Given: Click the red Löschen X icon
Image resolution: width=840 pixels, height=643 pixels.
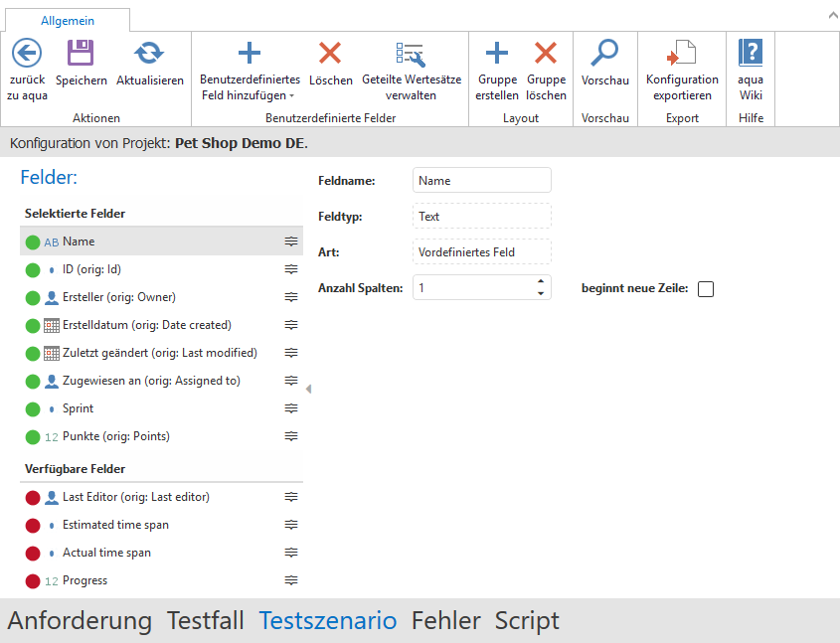Looking at the screenshot, I should [x=330, y=53].
